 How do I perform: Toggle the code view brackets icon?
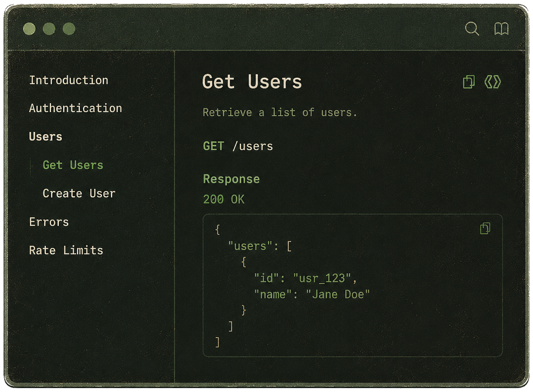pos(493,82)
